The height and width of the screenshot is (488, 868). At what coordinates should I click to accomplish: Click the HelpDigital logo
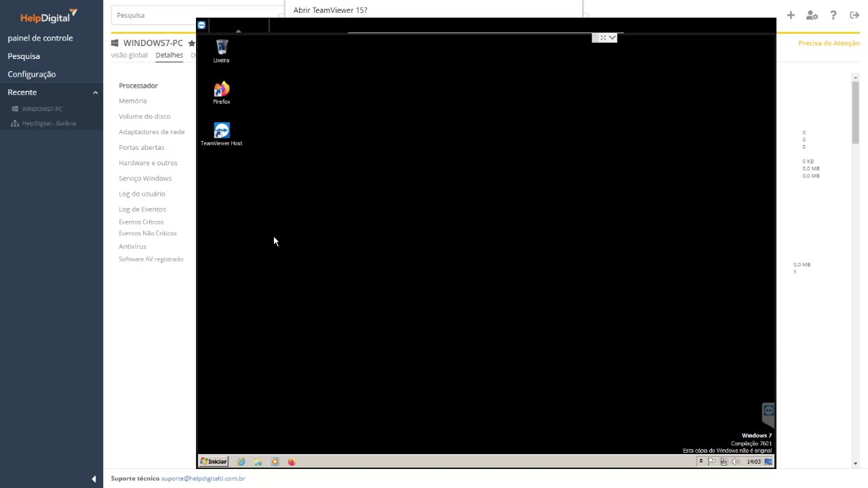pos(49,16)
